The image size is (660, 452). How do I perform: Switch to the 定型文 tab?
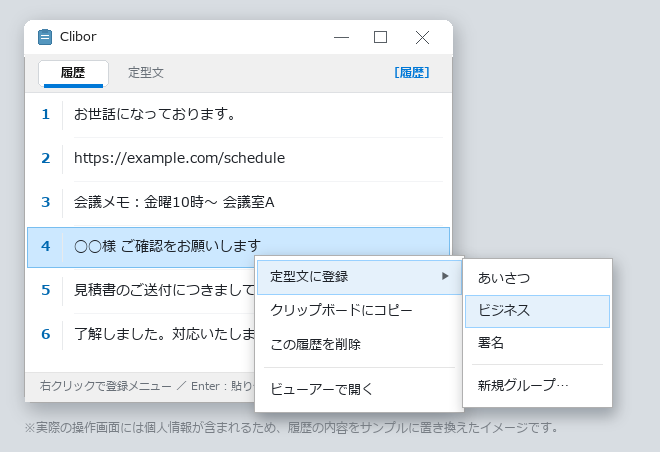[146, 73]
